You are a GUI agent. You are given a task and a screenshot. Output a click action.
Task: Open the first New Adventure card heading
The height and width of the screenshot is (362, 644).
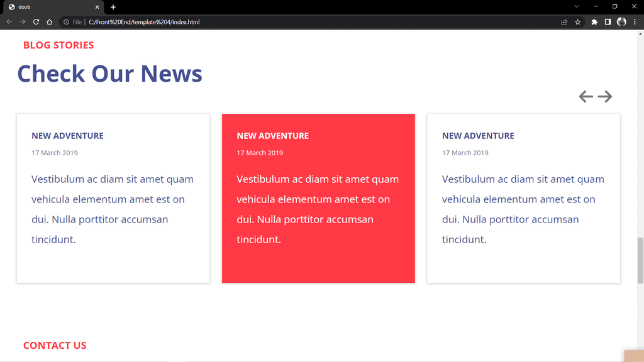click(x=67, y=136)
